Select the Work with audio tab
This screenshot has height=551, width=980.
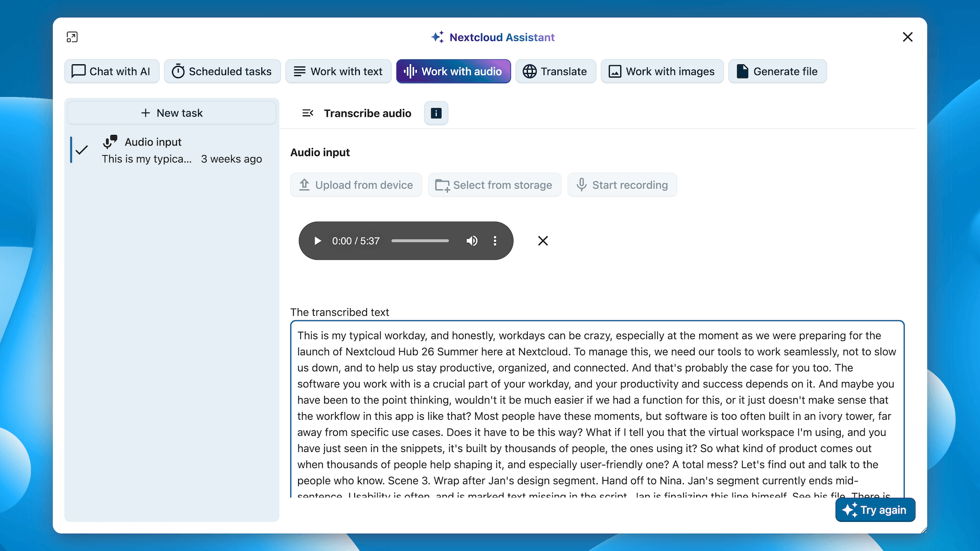click(x=453, y=71)
